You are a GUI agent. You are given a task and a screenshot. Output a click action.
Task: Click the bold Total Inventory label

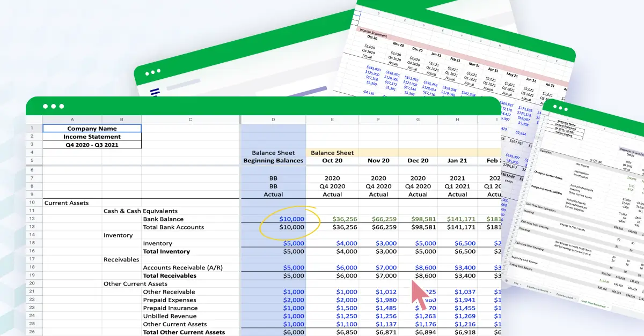pos(166,251)
